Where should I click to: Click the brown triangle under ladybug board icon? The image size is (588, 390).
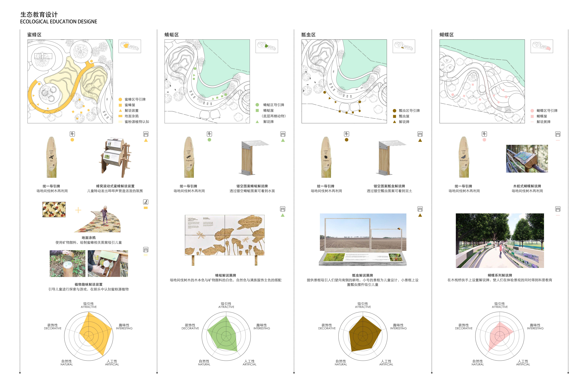(420, 140)
